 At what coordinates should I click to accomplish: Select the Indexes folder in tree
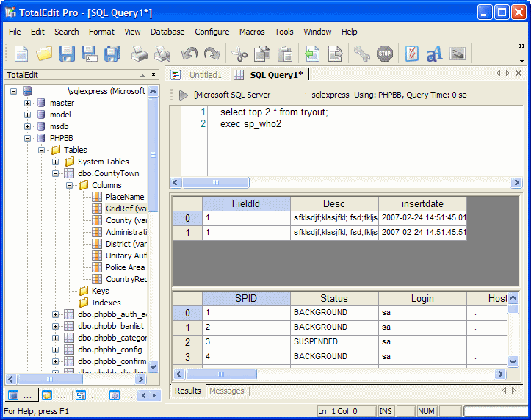106,303
